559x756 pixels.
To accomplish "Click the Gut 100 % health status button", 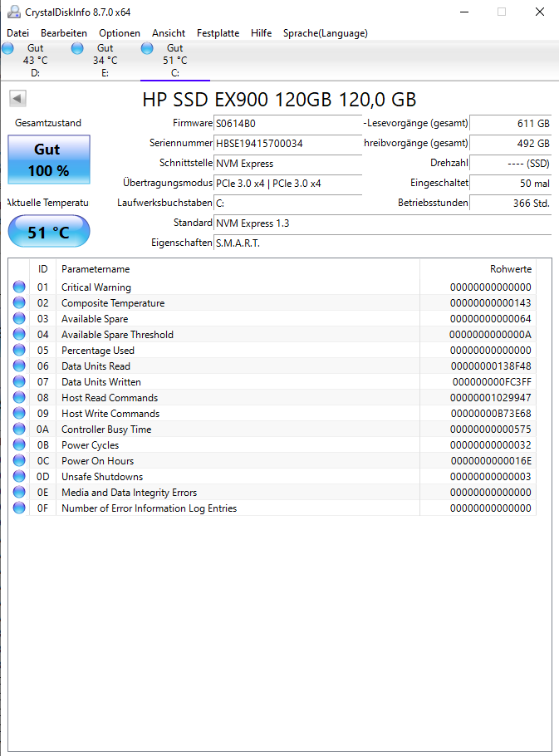I will [49, 160].
